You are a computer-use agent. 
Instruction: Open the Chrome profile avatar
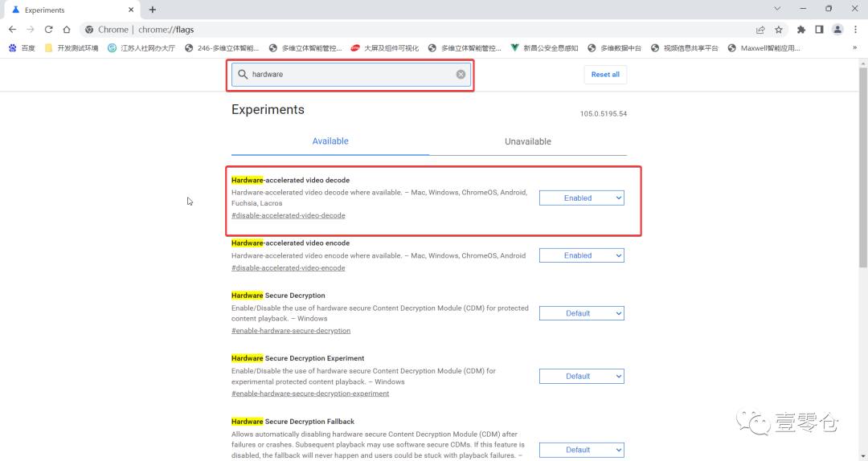click(837, 30)
